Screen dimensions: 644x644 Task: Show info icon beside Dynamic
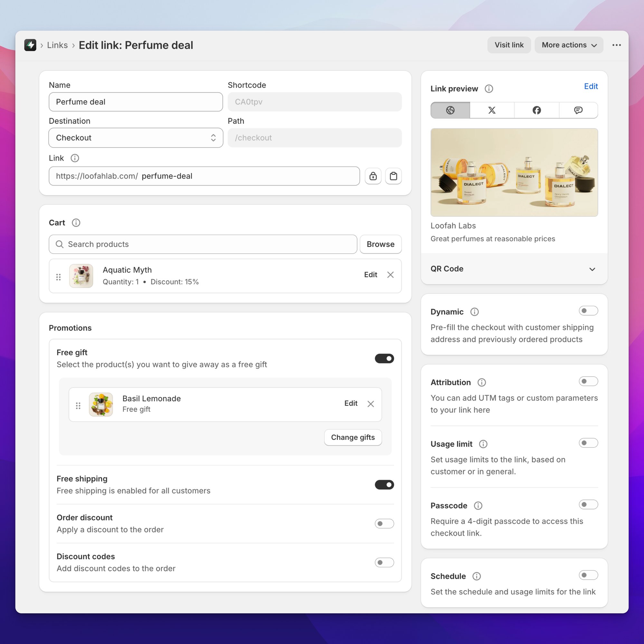[x=474, y=312]
